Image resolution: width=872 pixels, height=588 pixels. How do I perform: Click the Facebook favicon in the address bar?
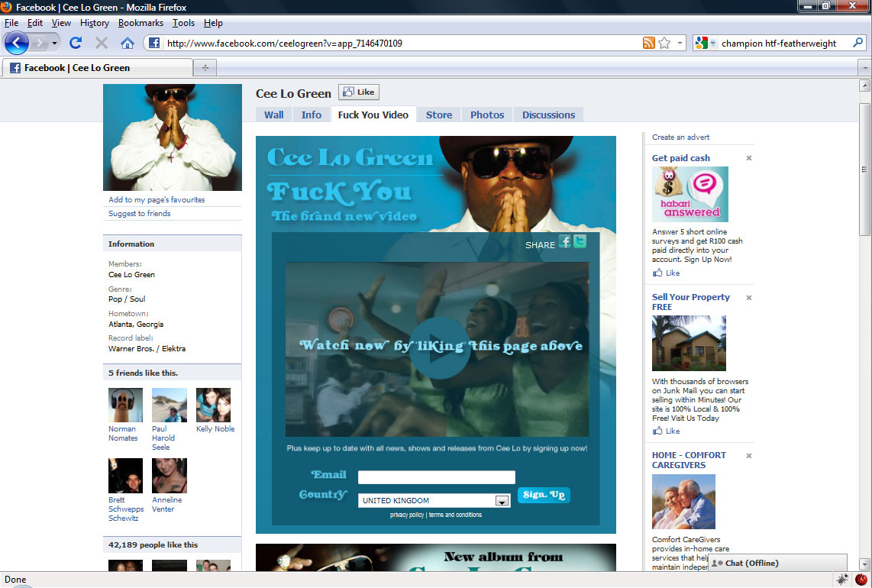tap(154, 43)
